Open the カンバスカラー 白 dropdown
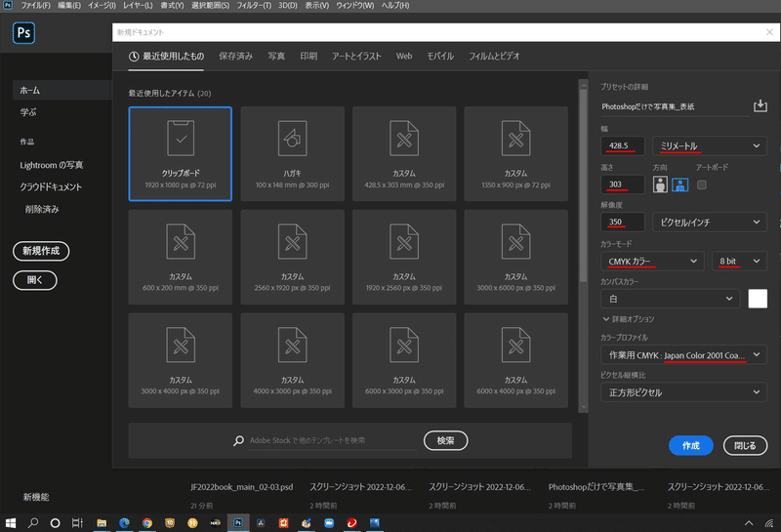781x532 pixels. [670, 299]
